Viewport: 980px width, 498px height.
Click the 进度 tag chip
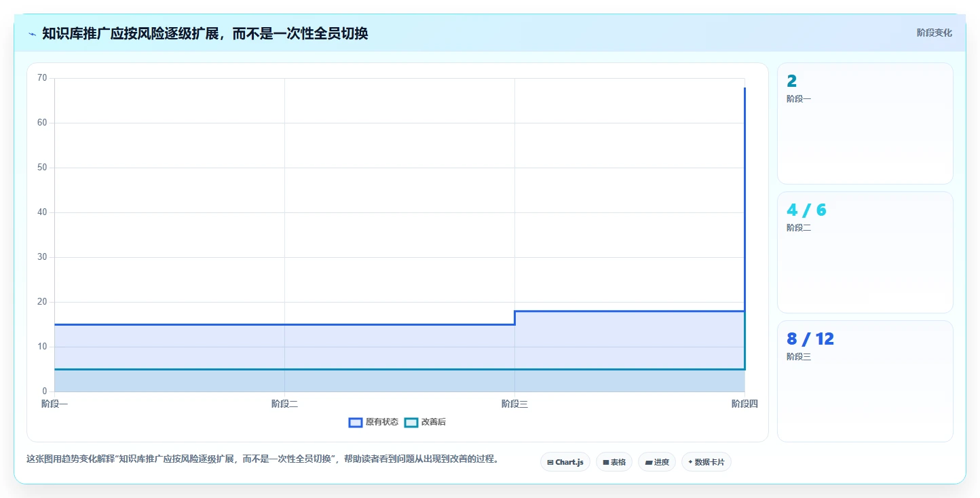point(657,462)
